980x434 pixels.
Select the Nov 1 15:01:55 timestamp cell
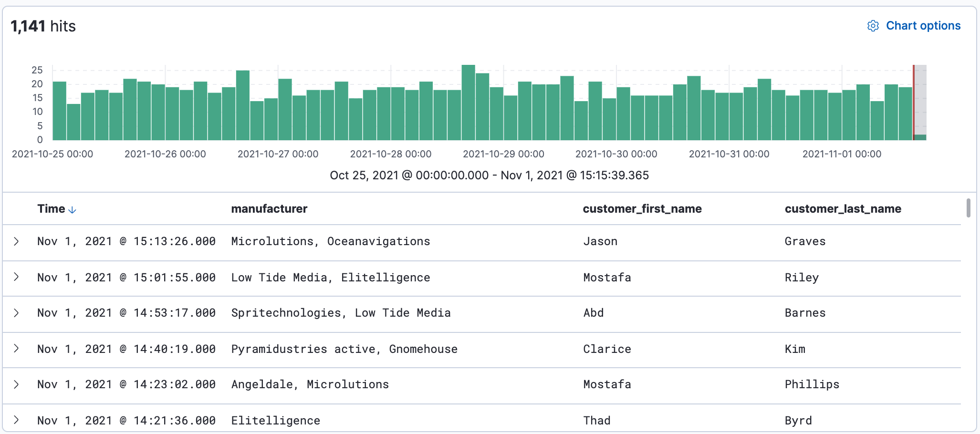126,278
